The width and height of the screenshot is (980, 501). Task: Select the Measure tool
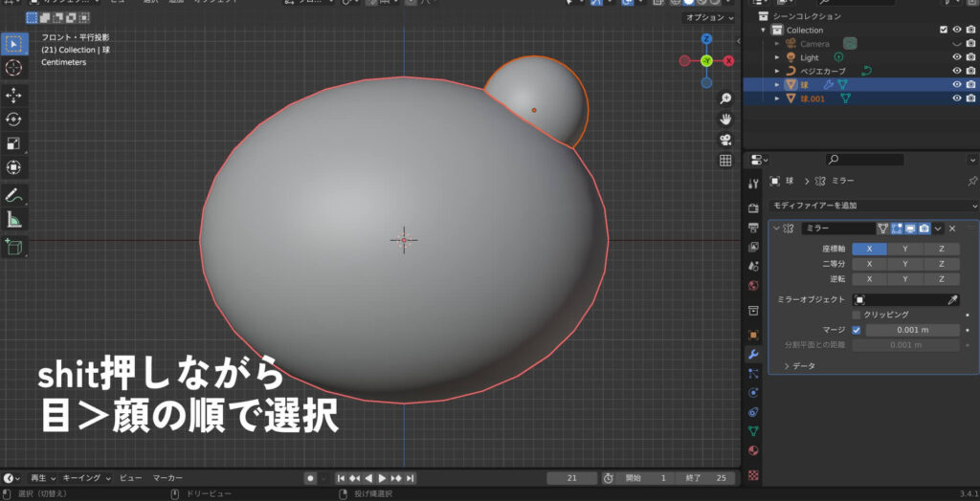coord(14,219)
